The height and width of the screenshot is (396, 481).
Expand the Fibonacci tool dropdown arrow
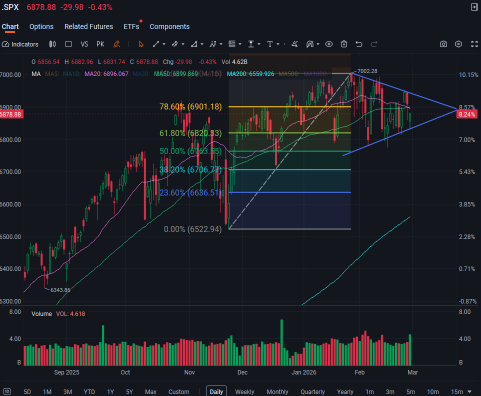pyautogui.click(x=240, y=44)
